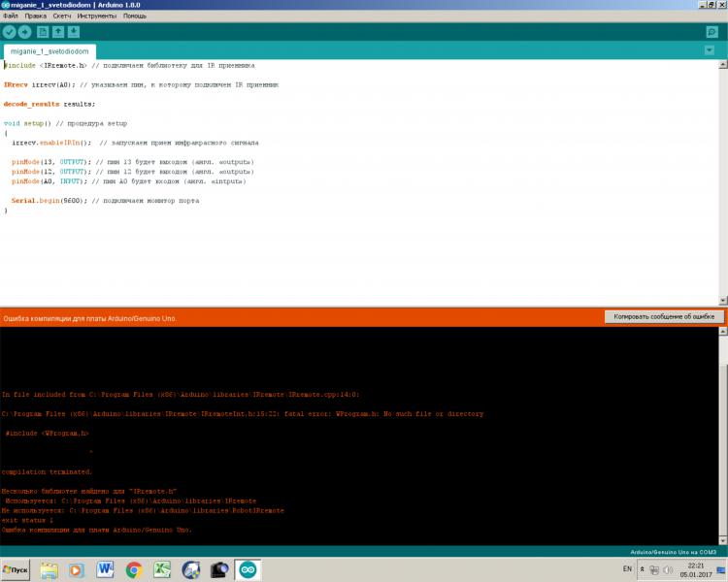Click the IRrecv irrecv(A0) code line
The width and height of the screenshot is (728, 582).
pyautogui.click(x=141, y=85)
